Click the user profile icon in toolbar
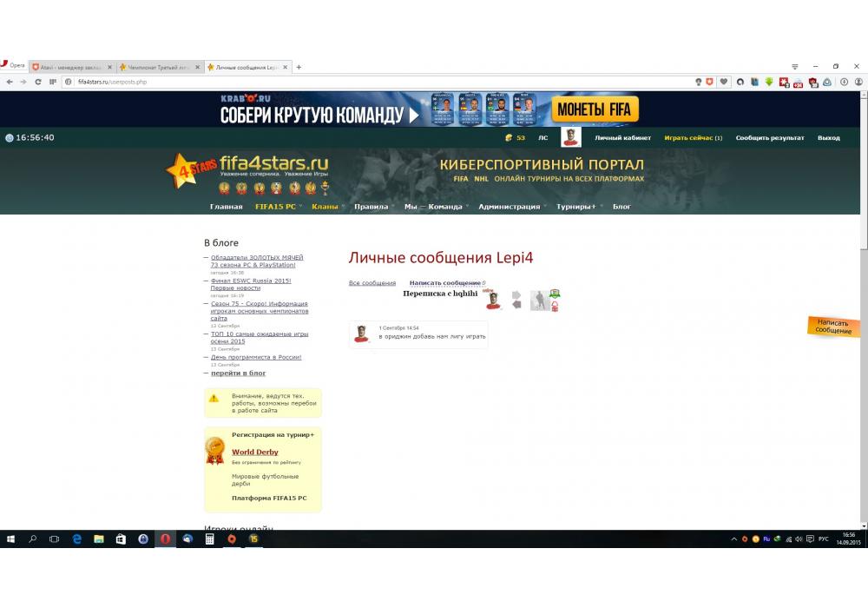Image resolution: width=868 pixels, height=608 pixels. point(858,82)
